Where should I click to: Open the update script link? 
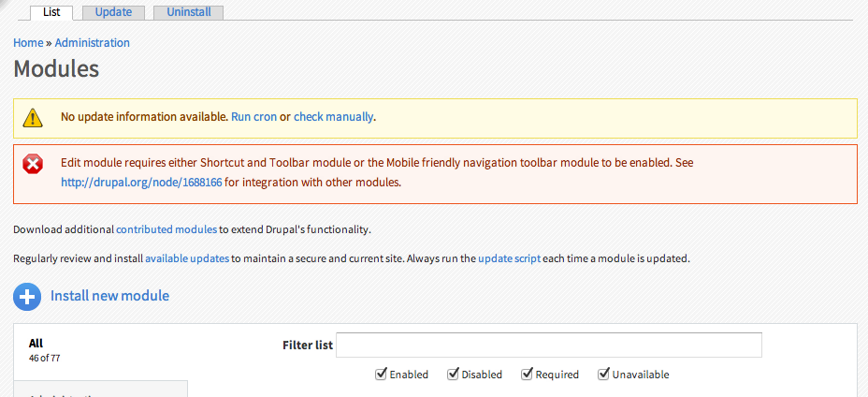[x=509, y=258]
